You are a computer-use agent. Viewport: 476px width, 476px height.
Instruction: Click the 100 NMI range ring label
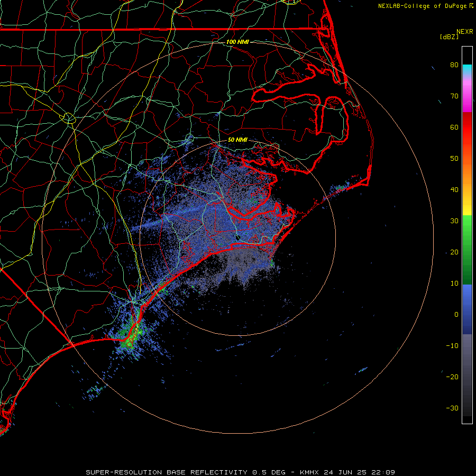[237, 42]
